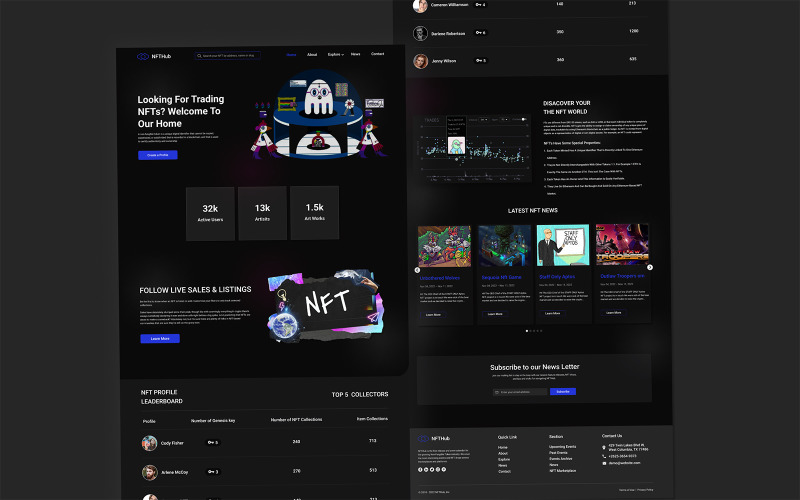Click the carousel left arrow in Latest NFT News
This screenshot has width=800, height=500.
pos(417,270)
